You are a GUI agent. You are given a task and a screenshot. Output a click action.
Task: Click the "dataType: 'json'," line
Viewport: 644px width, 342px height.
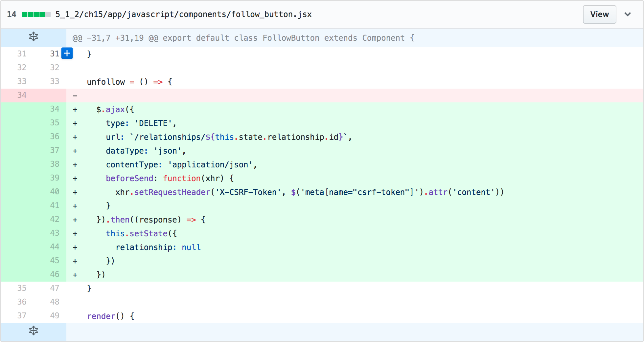click(x=146, y=151)
